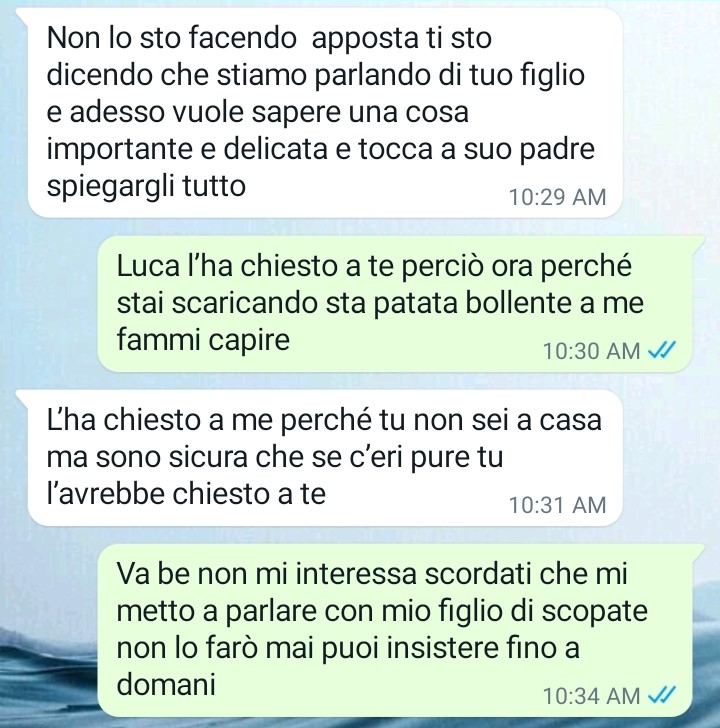Image resolution: width=720 pixels, height=728 pixels.
Task: Click 'l'avrebbe chiesto a te' text line
Action: tap(186, 494)
